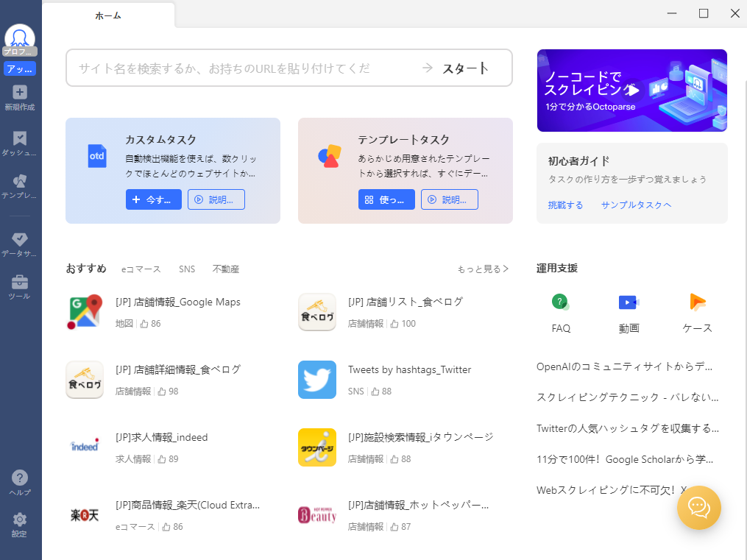Viewport: 747px width, 560px height.
Task: Open [JP]商品情報_楽天(Cloud Extra... template
Action: [188, 505]
